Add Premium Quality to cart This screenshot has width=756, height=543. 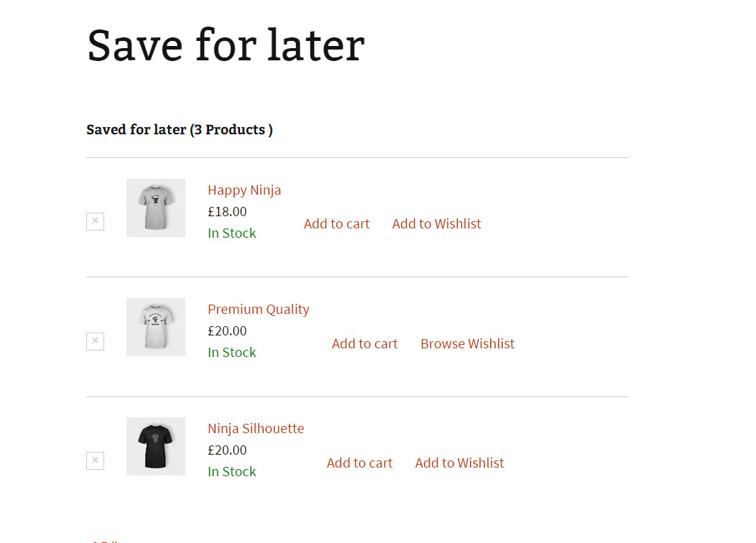(x=364, y=344)
